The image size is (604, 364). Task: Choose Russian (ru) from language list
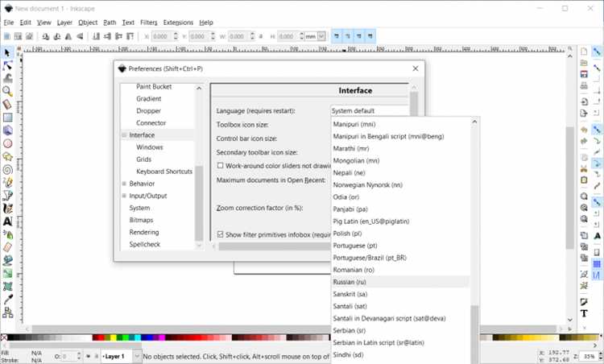[x=400, y=282]
